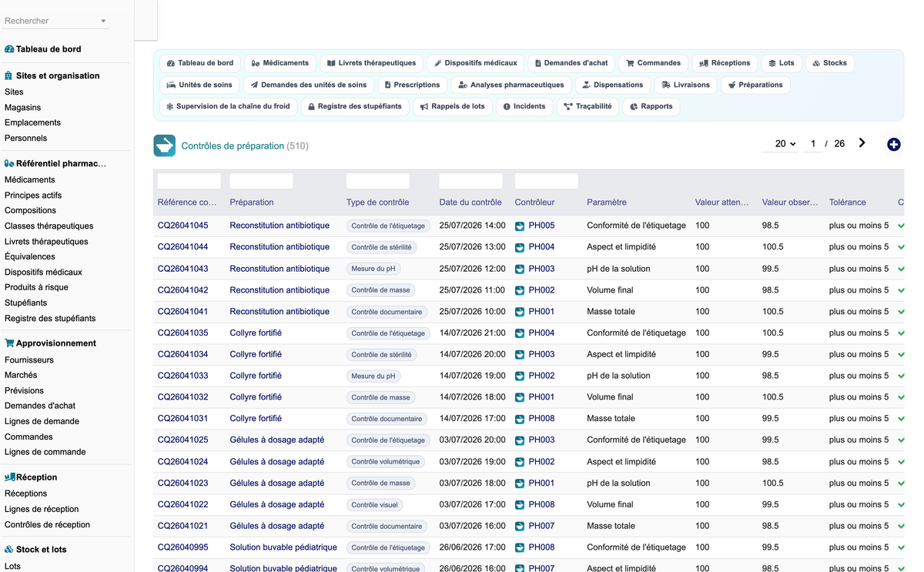Open Gélules à dosage adapté in CQ26041023
The height and width of the screenshot is (572, 924).
pos(277,483)
